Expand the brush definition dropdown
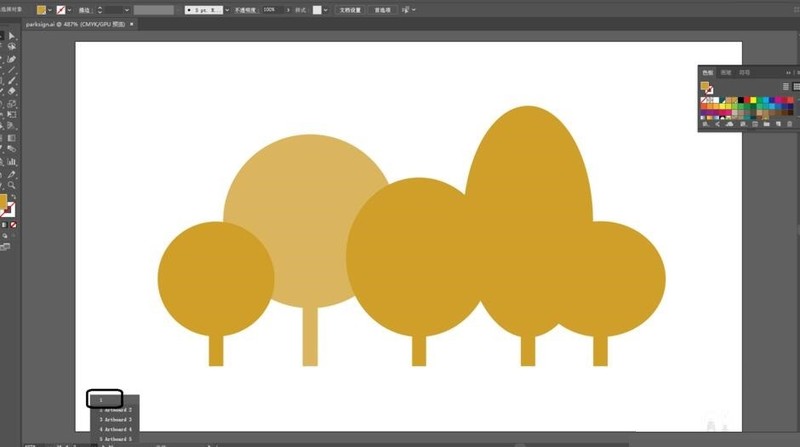This screenshot has width=800, height=447. click(x=227, y=10)
